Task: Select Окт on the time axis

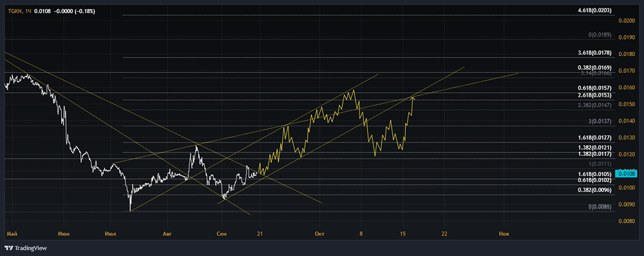Action: [319, 233]
